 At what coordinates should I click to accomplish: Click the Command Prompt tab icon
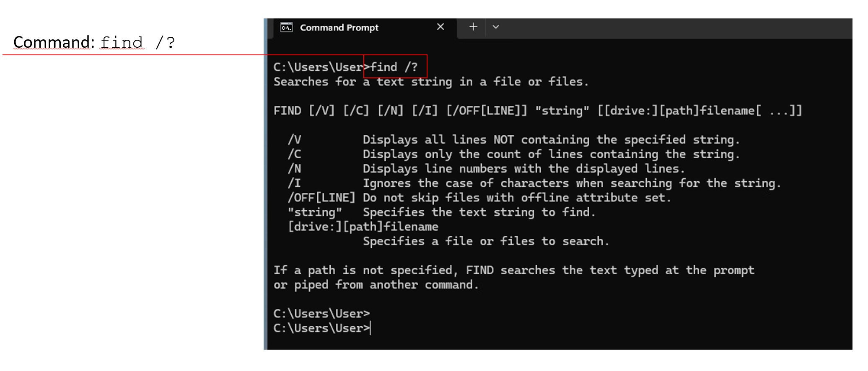pos(286,28)
